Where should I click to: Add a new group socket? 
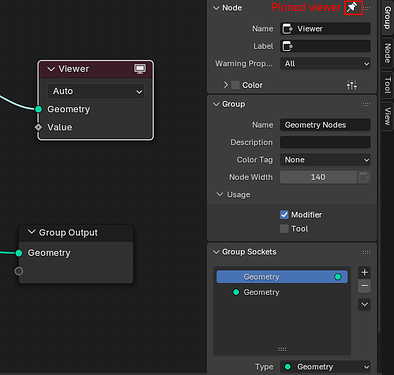click(364, 272)
